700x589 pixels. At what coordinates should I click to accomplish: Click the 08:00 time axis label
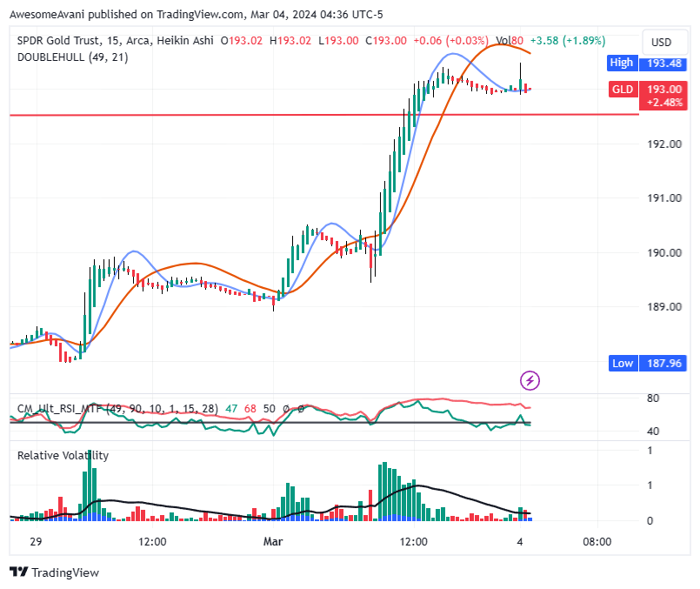pyautogui.click(x=597, y=542)
